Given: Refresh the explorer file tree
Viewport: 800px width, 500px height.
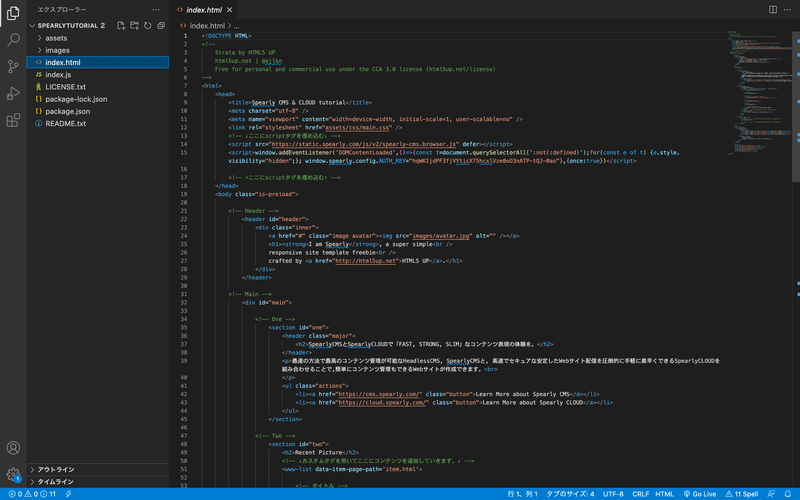Looking at the screenshot, I should pos(147,26).
